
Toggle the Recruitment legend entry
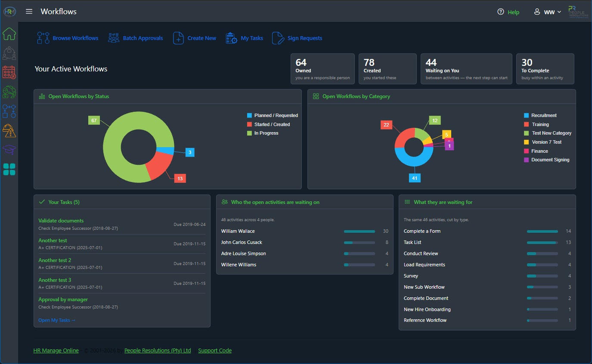[540, 116]
